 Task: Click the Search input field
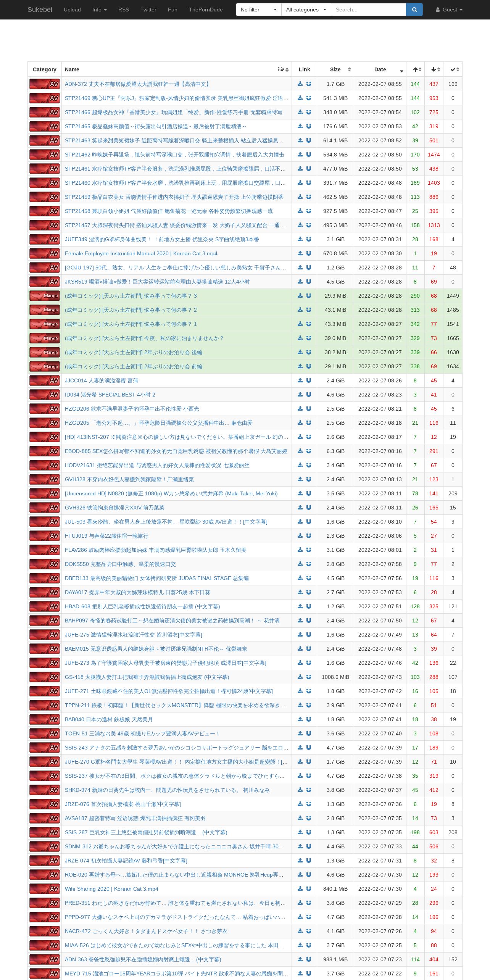pos(368,10)
